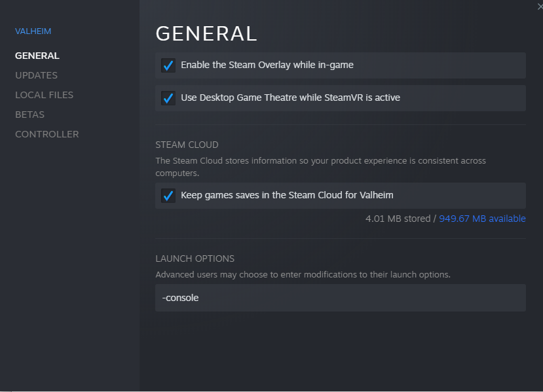Click 'Use Desktop Game Theatre while SteamVR' label
The image size is (543, 392).
[290, 98]
